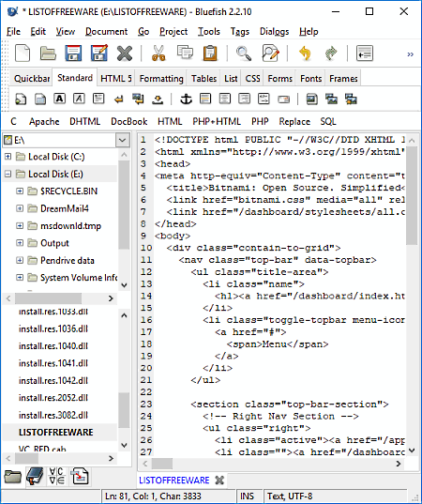The image size is (422, 504).
Task: Undo last action with the yellow arrow
Action: click(x=305, y=53)
